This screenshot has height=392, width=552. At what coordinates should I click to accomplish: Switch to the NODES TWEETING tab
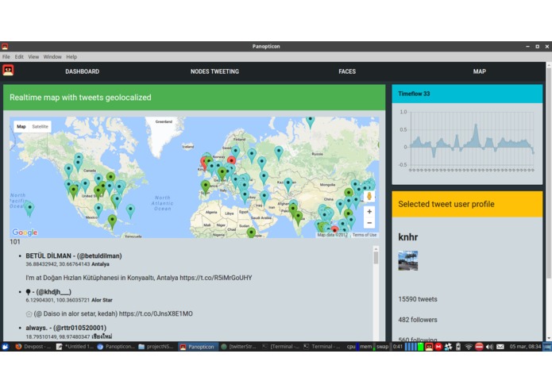point(214,71)
